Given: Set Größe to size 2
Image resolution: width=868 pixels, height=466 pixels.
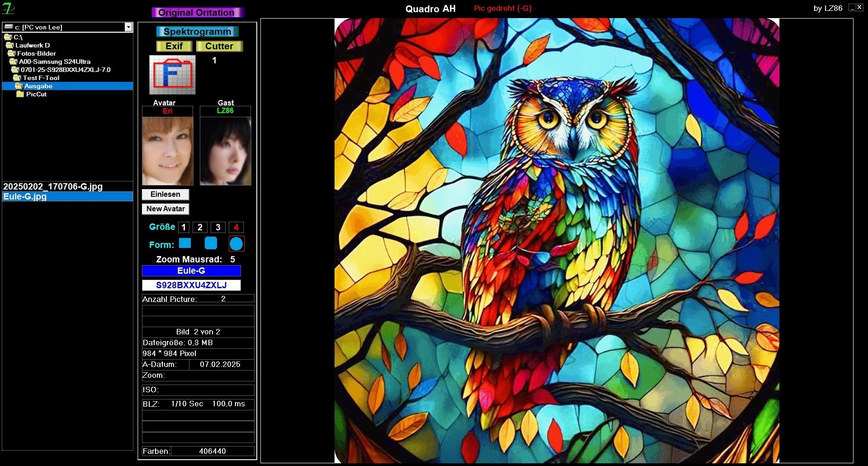Looking at the screenshot, I should click(200, 227).
